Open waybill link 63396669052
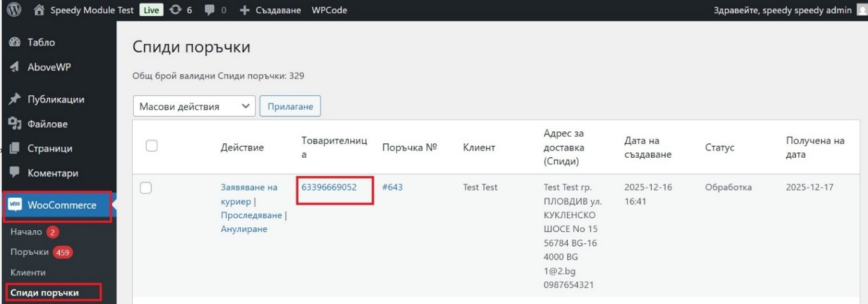Viewport: 868px width, 304px height. [329, 187]
